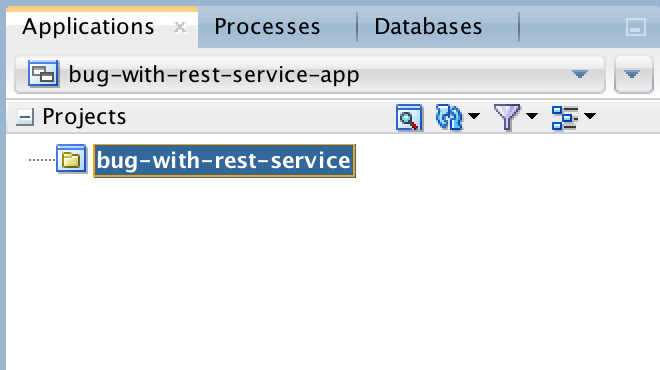The image size is (660, 370).
Task: Open the refresh options dropdown arrow
Action: click(x=474, y=116)
